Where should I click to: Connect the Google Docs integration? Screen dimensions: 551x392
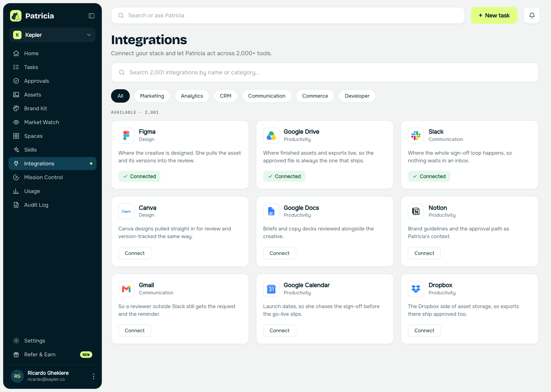click(280, 253)
